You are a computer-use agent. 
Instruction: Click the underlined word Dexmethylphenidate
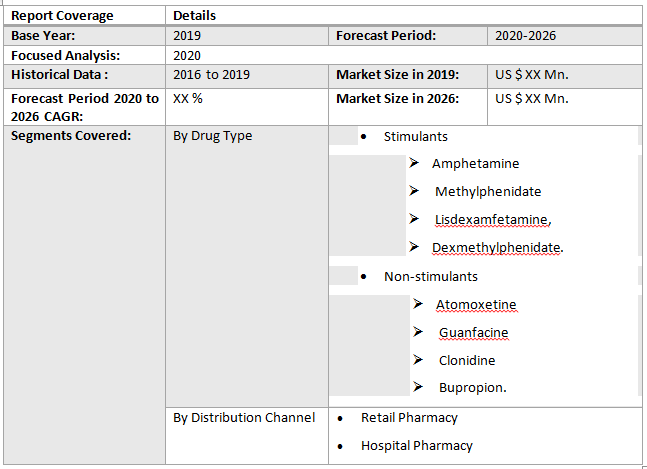coord(496,247)
